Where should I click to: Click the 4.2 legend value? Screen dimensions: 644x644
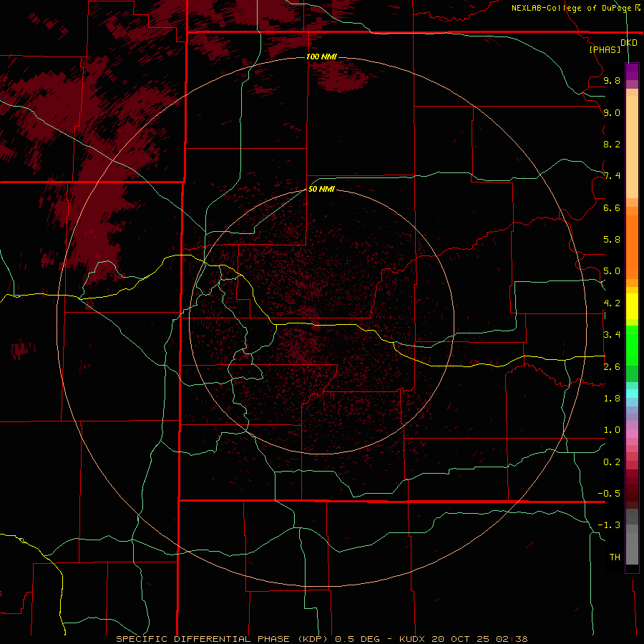point(612,303)
